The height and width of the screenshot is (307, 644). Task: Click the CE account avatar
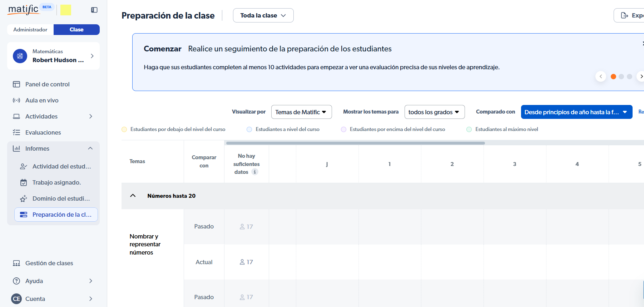(16, 299)
